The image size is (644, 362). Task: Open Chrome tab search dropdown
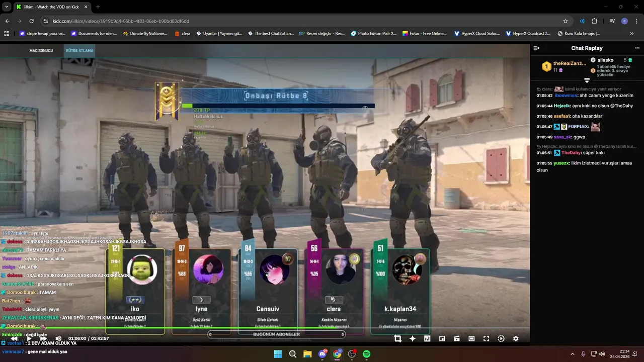[7, 7]
